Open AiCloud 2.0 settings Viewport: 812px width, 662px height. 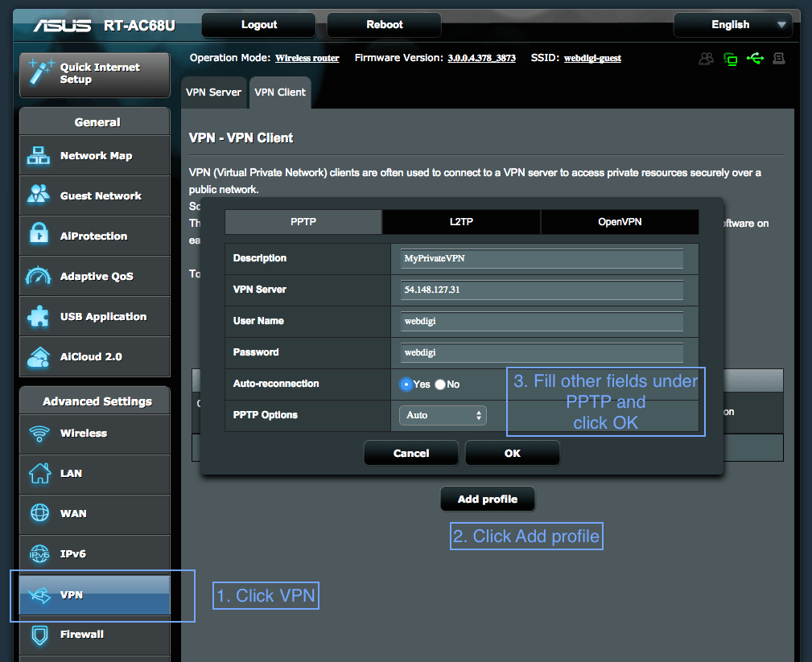pyautogui.click(x=94, y=356)
